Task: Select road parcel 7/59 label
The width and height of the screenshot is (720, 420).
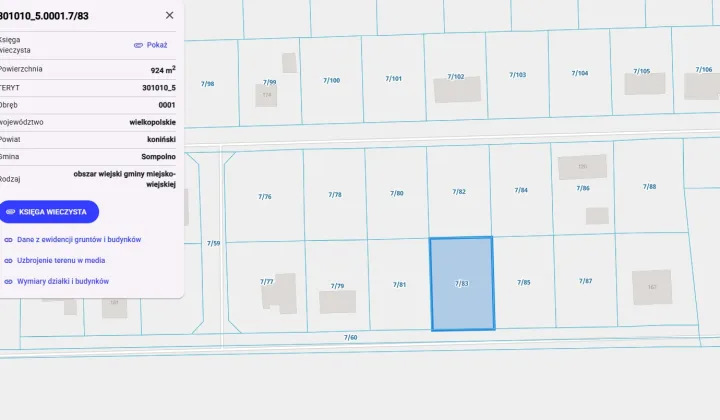Action: click(213, 243)
